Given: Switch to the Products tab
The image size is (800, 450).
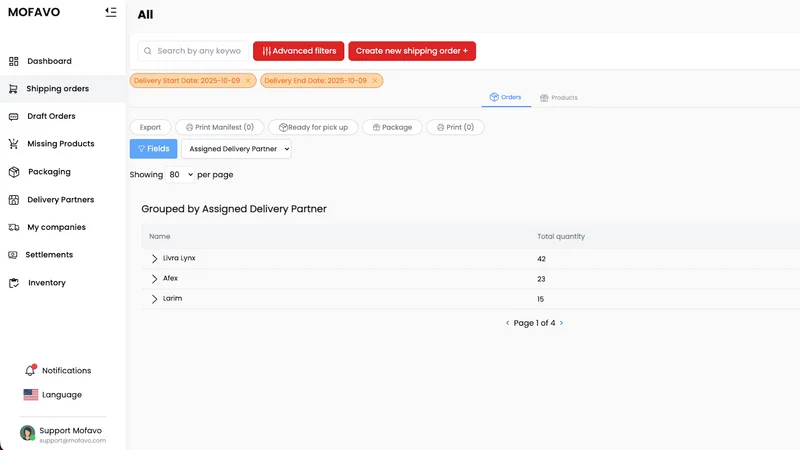Looking at the screenshot, I should [x=559, y=97].
